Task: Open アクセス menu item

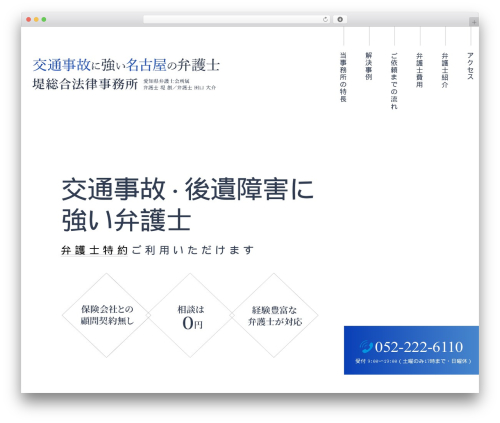Action: point(470,66)
